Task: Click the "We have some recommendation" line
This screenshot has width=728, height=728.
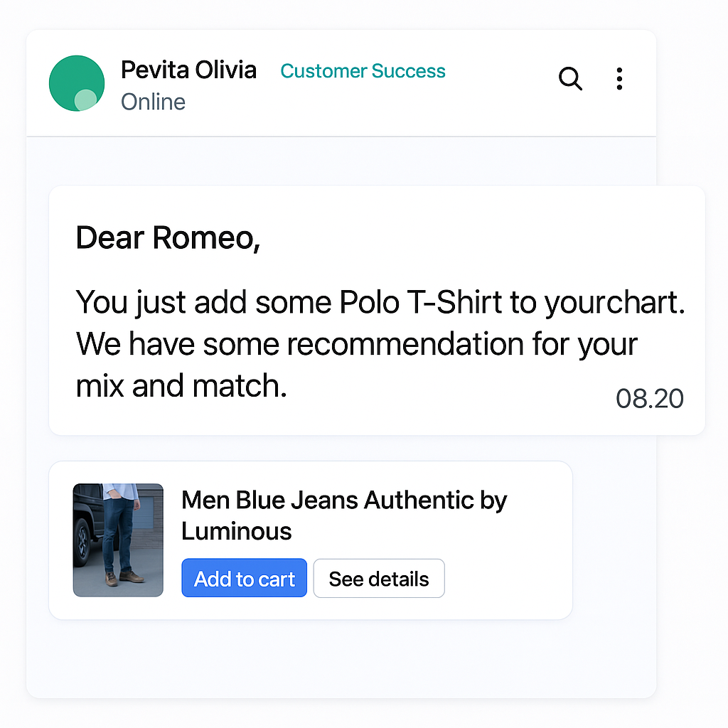Action: coord(356,344)
